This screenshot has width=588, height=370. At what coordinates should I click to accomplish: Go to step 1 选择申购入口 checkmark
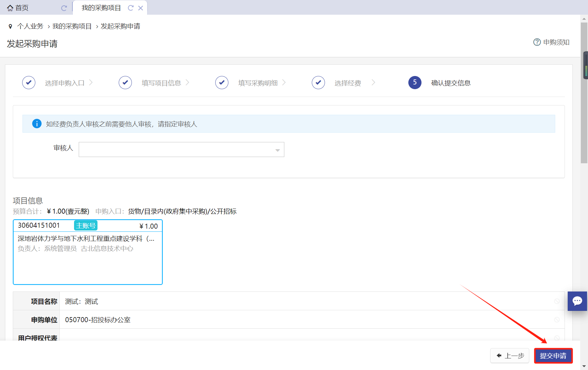[x=29, y=83]
